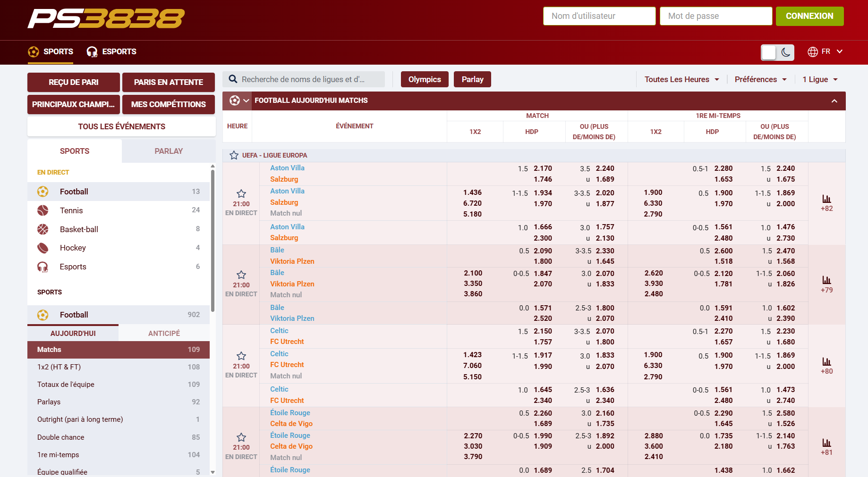This screenshot has width=868, height=477.
Task: Favorite the Bâle vs Viktoria Plzen match
Action: [x=241, y=275]
